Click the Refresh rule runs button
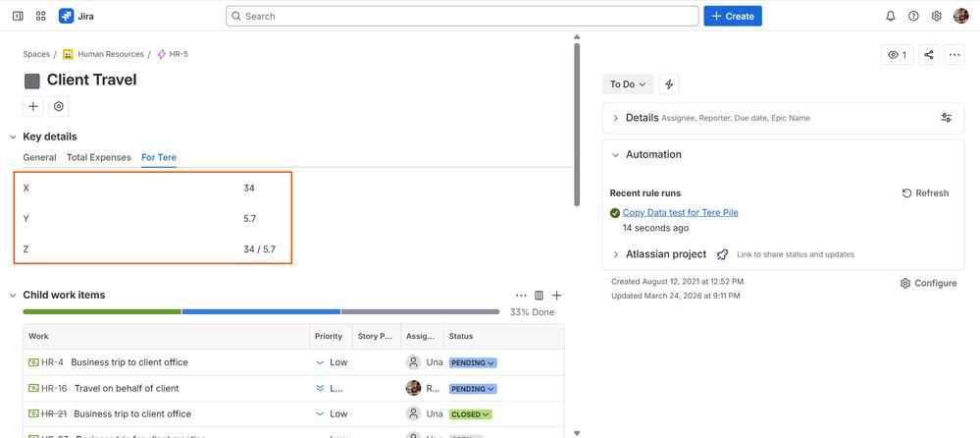The height and width of the screenshot is (438, 980). click(925, 193)
